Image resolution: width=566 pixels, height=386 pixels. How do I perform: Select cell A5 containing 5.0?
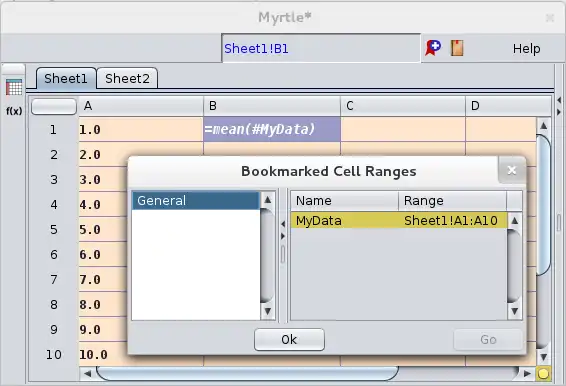tap(103, 229)
